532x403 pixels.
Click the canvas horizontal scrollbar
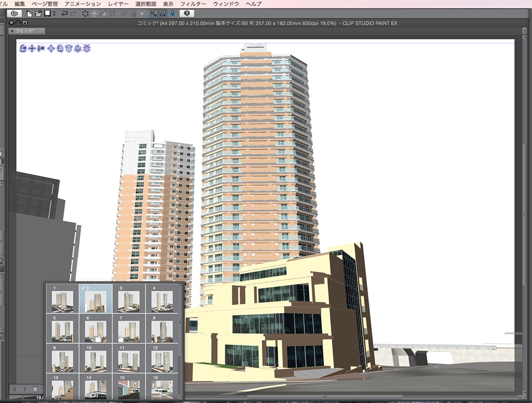pyautogui.click(x=325, y=397)
